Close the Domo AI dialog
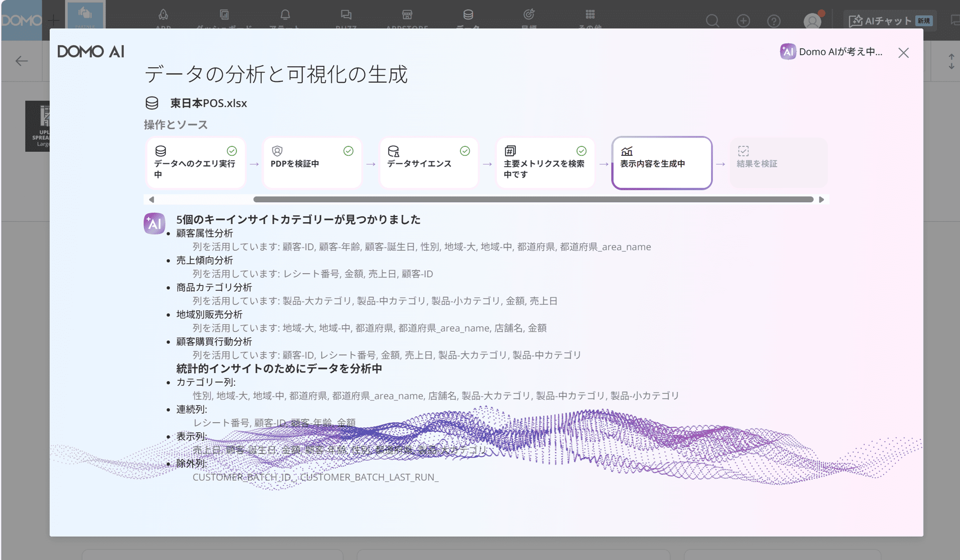The width and height of the screenshot is (960, 560). coord(903,53)
